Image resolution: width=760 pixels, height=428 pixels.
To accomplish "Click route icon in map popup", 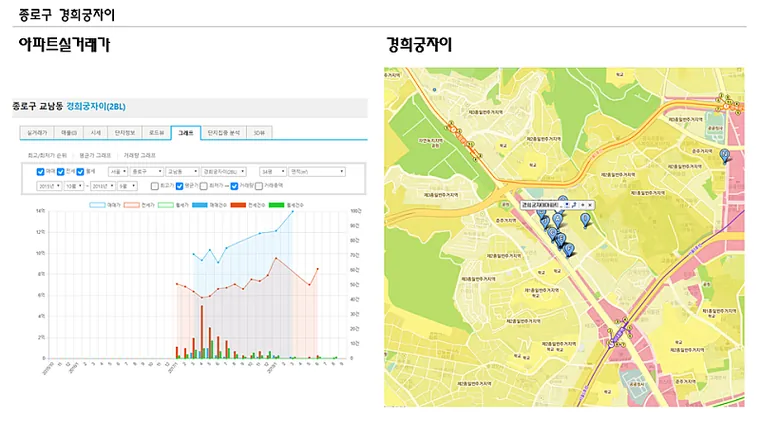I will click(574, 205).
